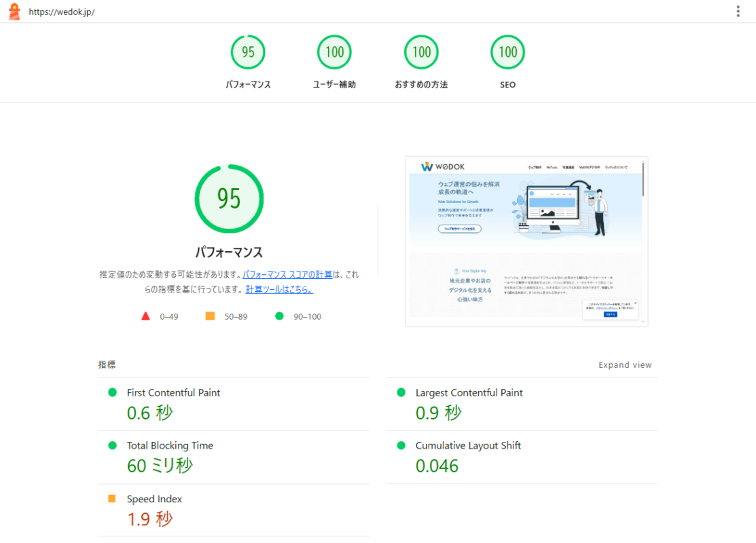Click the wedok.jp URL text
Screen dimensions: 756x543
61,12
